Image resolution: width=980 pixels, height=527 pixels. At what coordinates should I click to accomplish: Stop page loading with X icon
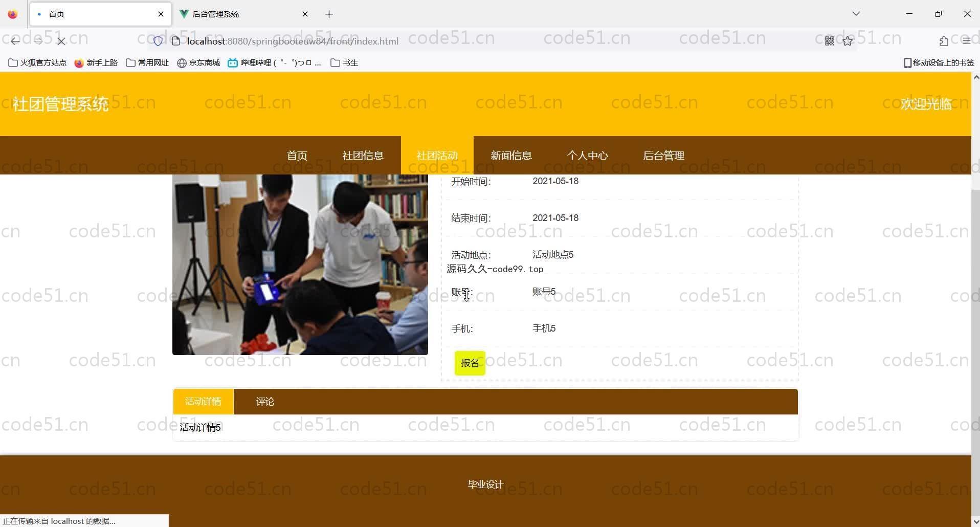61,41
